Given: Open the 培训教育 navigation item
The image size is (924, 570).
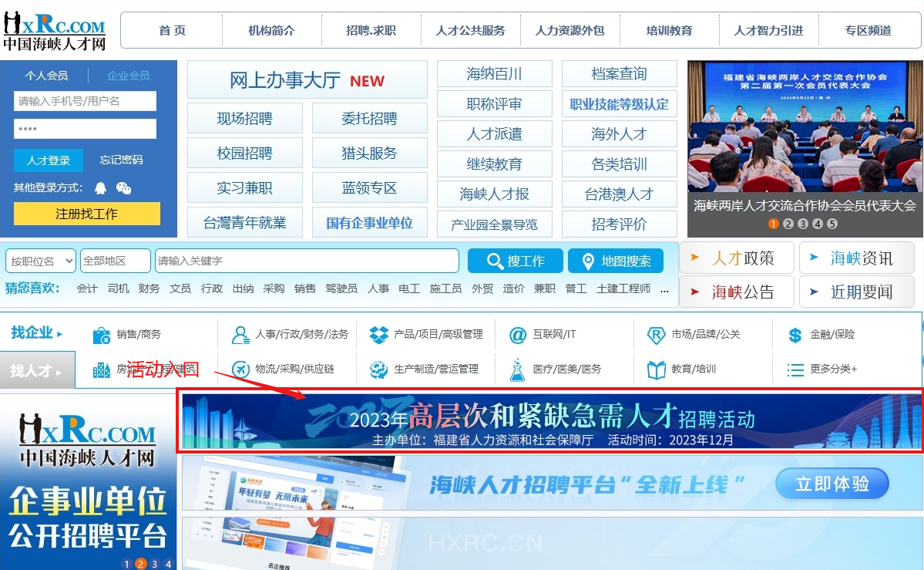Looking at the screenshot, I should [670, 31].
